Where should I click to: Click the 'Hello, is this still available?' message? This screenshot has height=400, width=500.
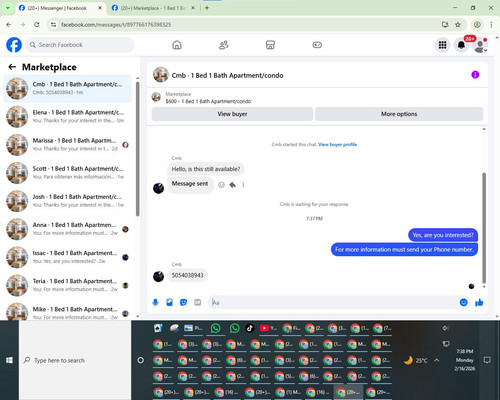(x=206, y=169)
